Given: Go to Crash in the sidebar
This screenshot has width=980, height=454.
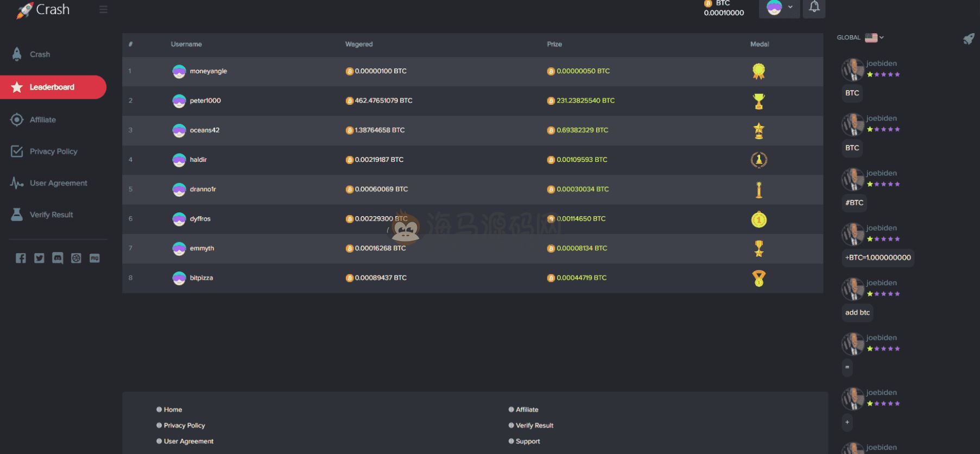Looking at the screenshot, I should [x=40, y=54].
